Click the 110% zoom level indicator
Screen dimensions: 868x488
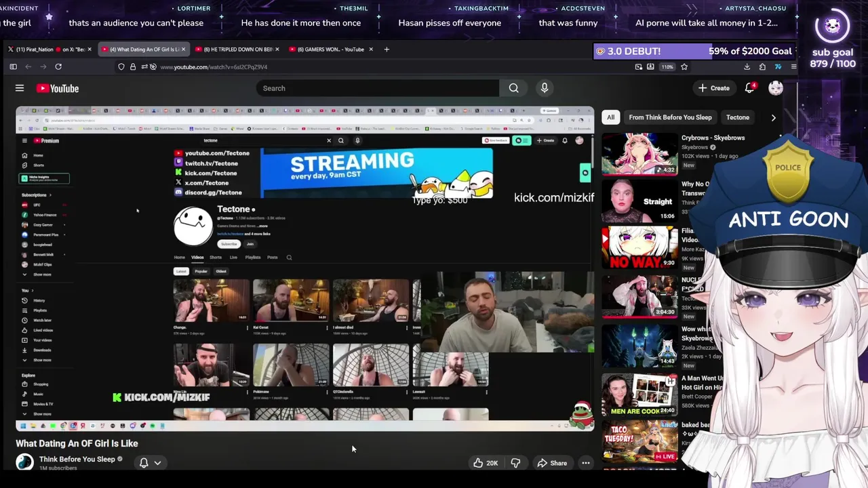click(x=667, y=66)
